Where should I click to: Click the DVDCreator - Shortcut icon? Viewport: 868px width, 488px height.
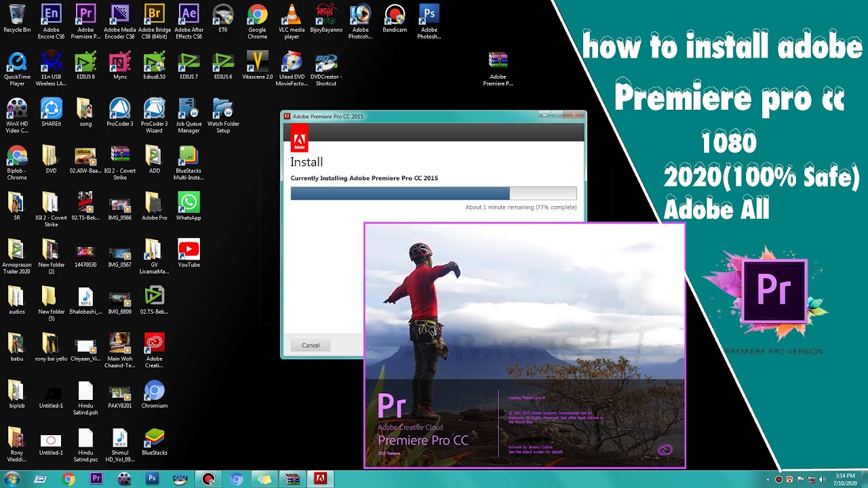tap(326, 68)
